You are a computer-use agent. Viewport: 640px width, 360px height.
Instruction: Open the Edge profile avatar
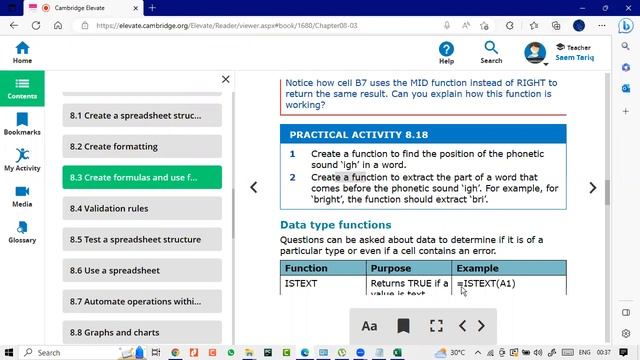579,26
